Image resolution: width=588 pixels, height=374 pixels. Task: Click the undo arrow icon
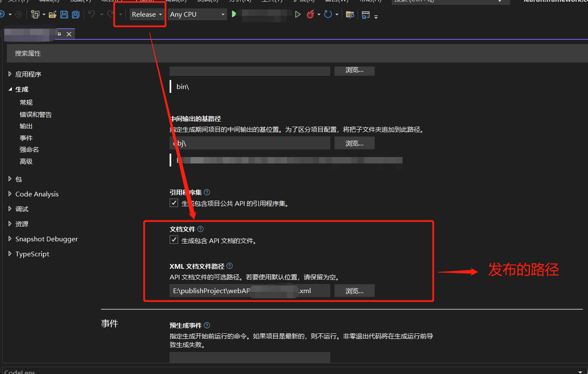tap(92, 14)
